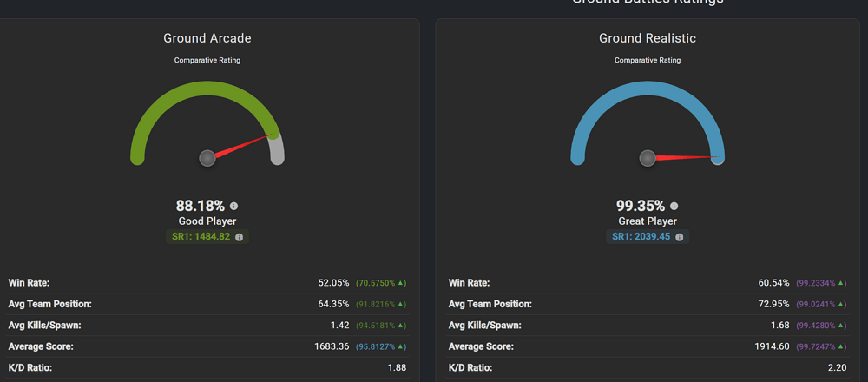Click up arrow beside 99.2334% Realistic win rate
This screenshot has height=382, width=868.
842,283
